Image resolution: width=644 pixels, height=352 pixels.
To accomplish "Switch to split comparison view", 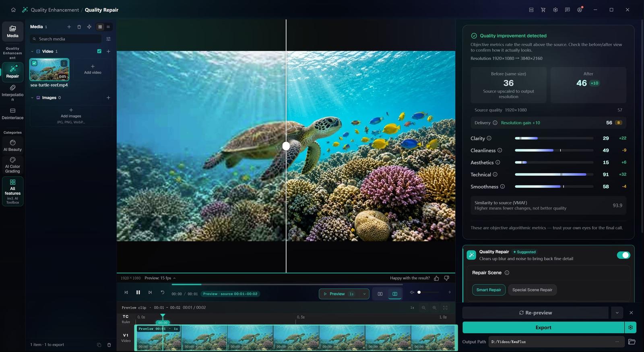I will point(395,294).
